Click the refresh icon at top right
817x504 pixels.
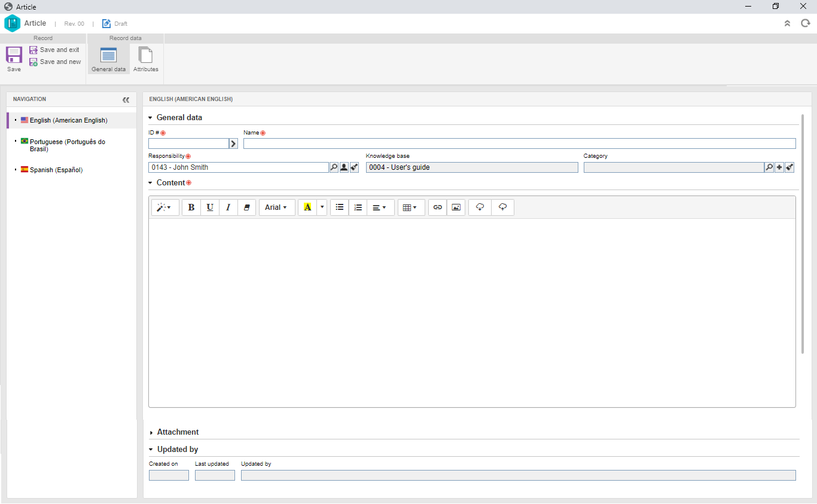(x=805, y=23)
